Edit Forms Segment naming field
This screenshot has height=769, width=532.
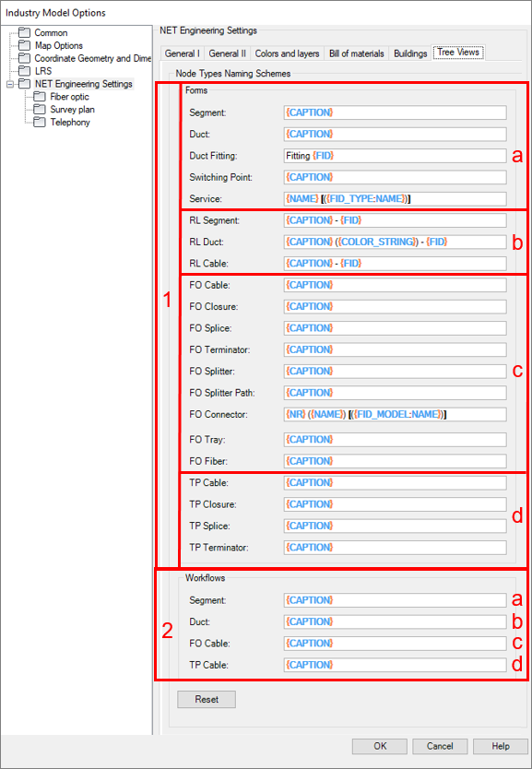[395, 112]
